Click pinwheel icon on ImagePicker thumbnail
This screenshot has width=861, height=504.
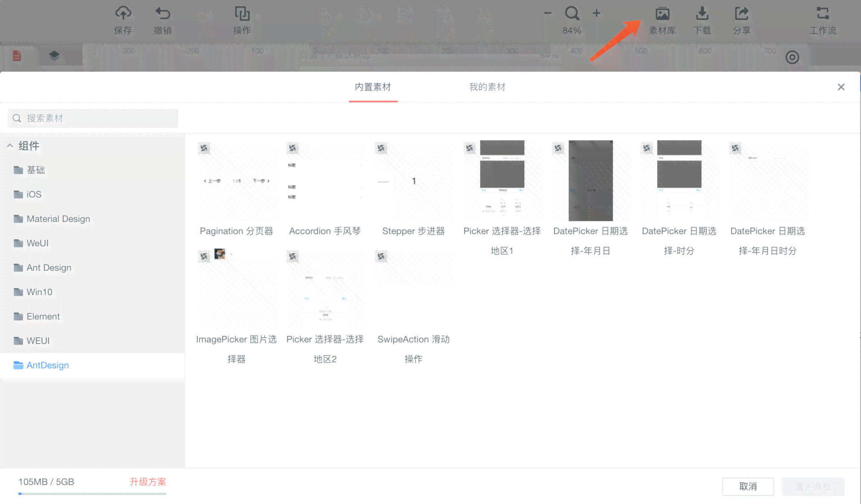pyautogui.click(x=204, y=256)
